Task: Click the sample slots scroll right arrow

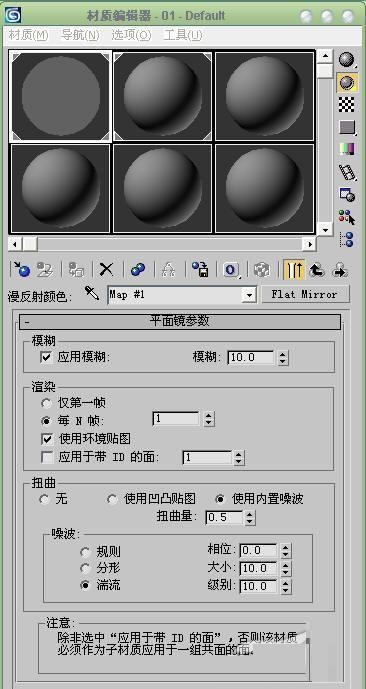Action: click(x=310, y=243)
